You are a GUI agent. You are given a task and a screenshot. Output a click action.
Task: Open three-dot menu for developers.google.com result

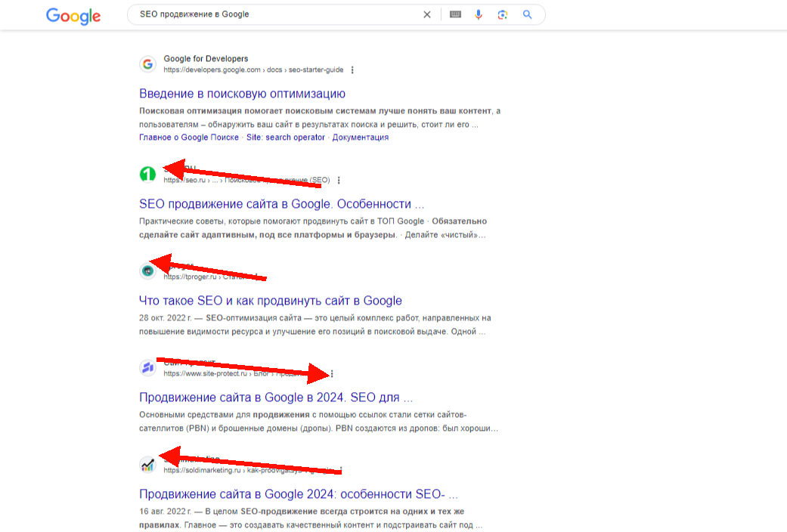(352, 70)
